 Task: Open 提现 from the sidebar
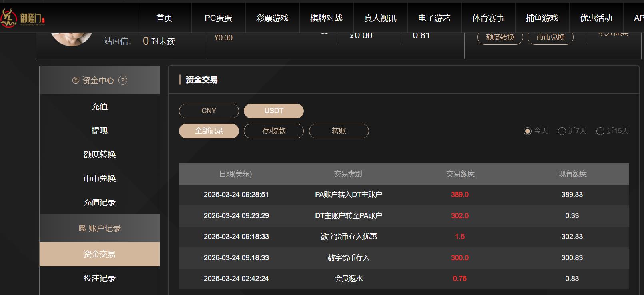(99, 130)
